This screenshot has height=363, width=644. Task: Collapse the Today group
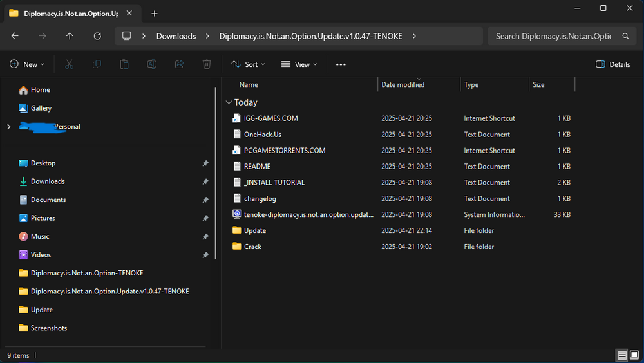tap(229, 102)
